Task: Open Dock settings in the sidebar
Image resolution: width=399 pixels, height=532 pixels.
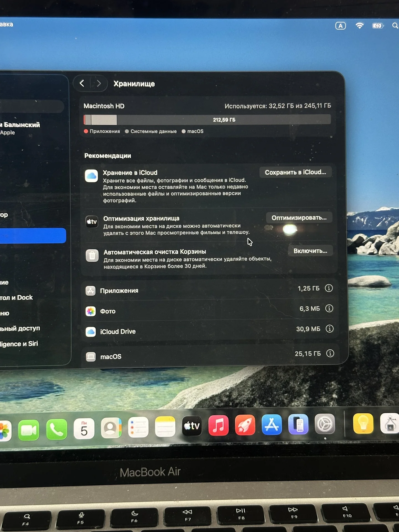Action: point(17,298)
